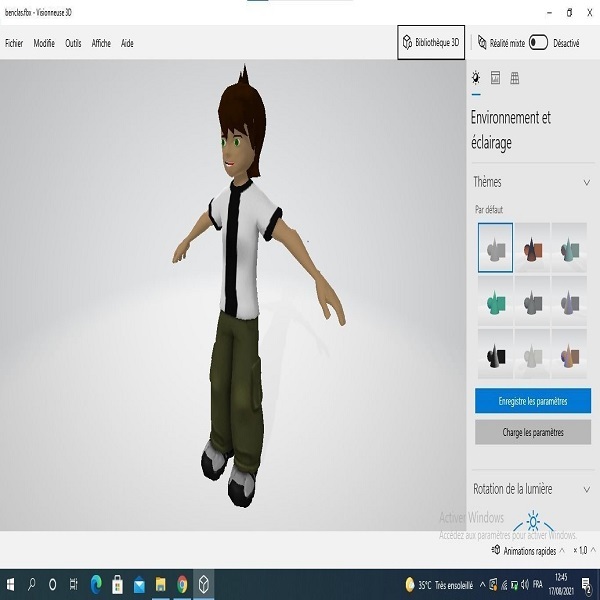Open the Affiche menu
Viewport: 600px width, 600px height.
point(101,43)
